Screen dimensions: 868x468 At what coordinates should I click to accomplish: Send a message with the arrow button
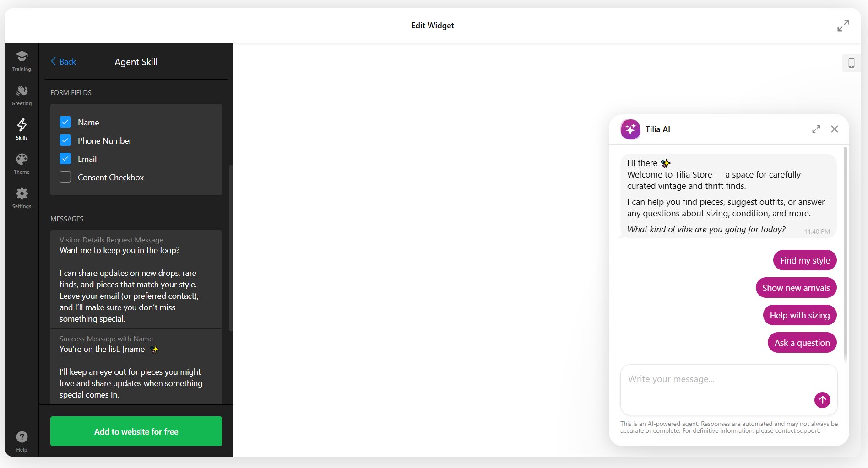(x=822, y=400)
